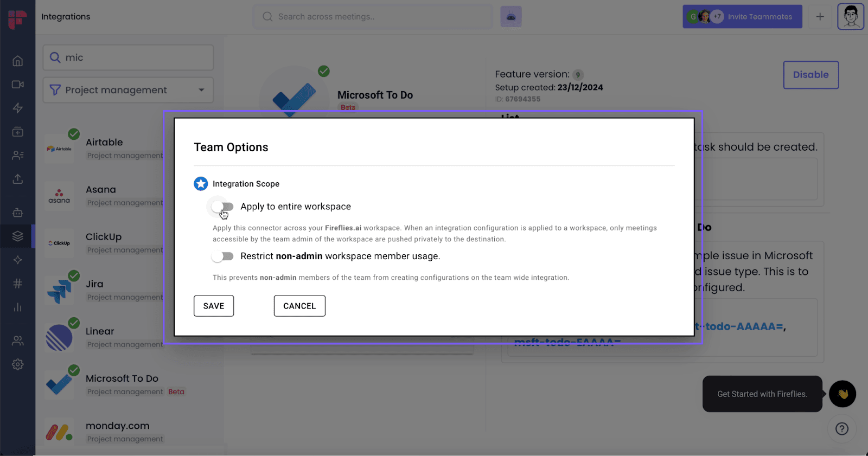The height and width of the screenshot is (456, 868).
Task: Open the video camera meetings icon
Action: (x=18, y=85)
